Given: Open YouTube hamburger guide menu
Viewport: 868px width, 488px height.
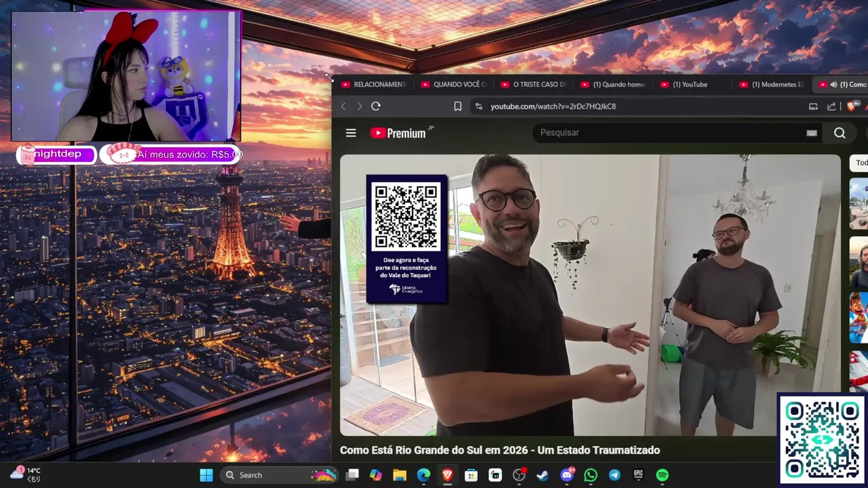Looking at the screenshot, I should pyautogui.click(x=351, y=133).
